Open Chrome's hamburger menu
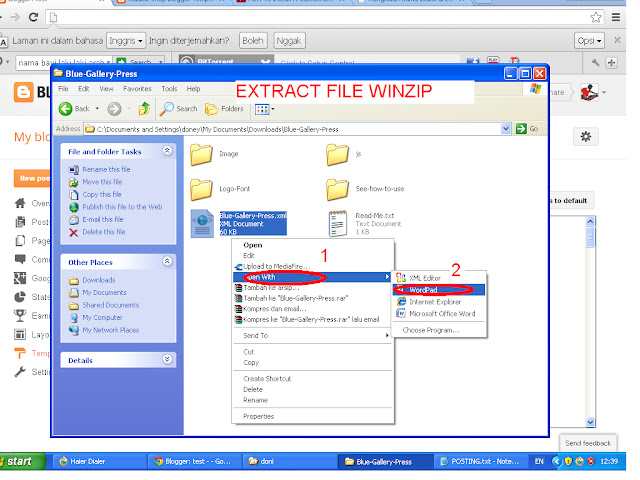The height and width of the screenshot is (480, 640). 616,17
